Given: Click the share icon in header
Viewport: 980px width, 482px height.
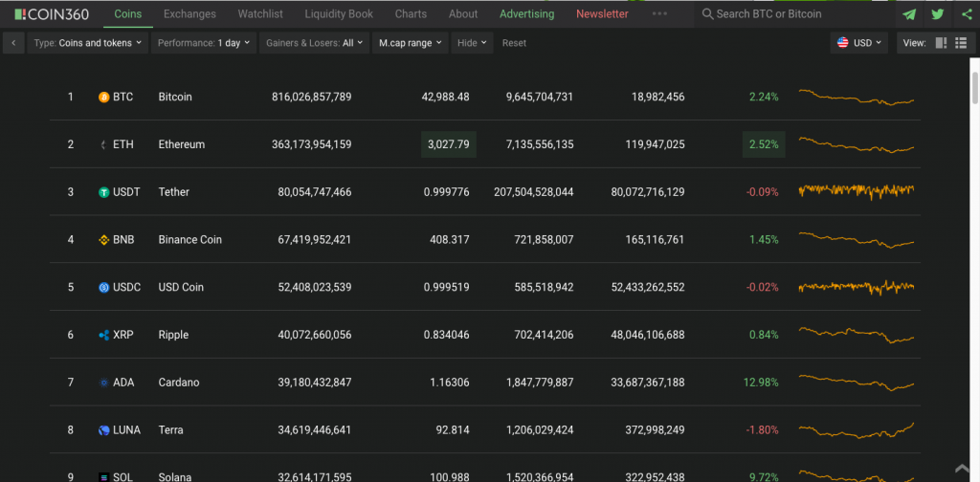Looking at the screenshot, I should (967, 13).
